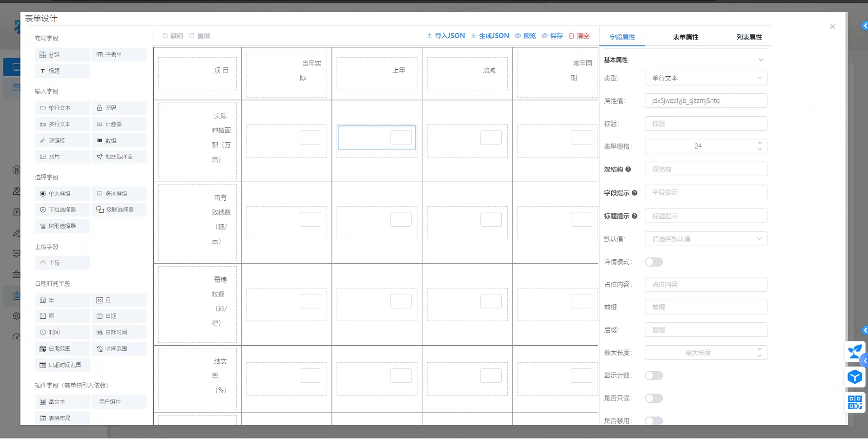Click the 属性值 input field
This screenshot has height=439, width=868.
[706, 101]
